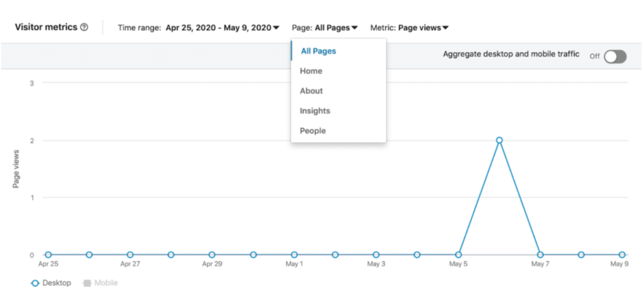Click the Apr 29 data point marker
The width and height of the screenshot is (644, 287).
click(212, 255)
